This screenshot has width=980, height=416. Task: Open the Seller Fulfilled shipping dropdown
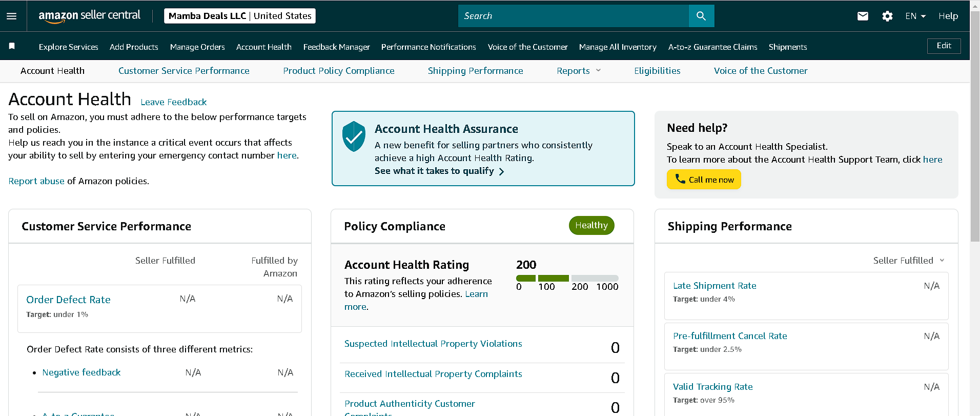tap(909, 261)
